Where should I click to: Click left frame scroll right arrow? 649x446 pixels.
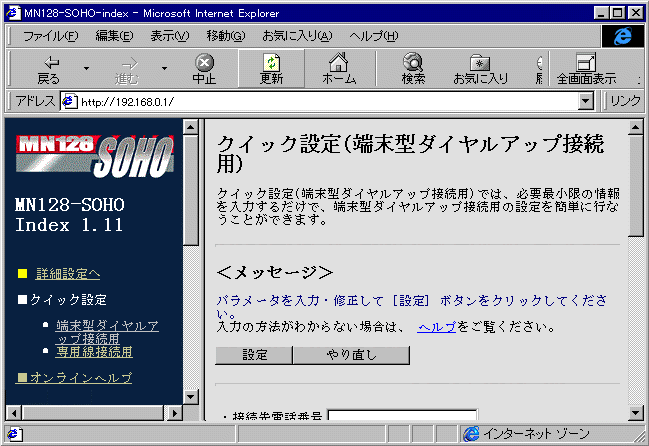(174, 413)
